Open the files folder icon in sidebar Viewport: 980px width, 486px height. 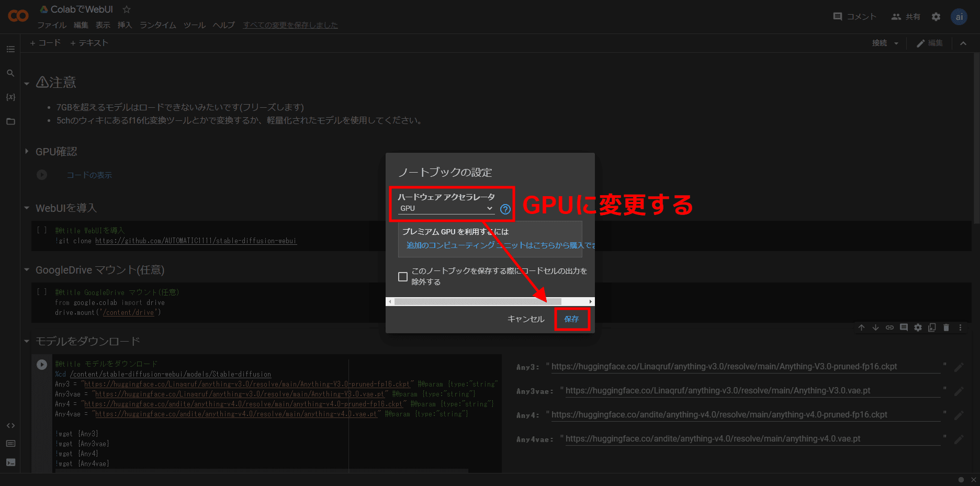pos(10,121)
